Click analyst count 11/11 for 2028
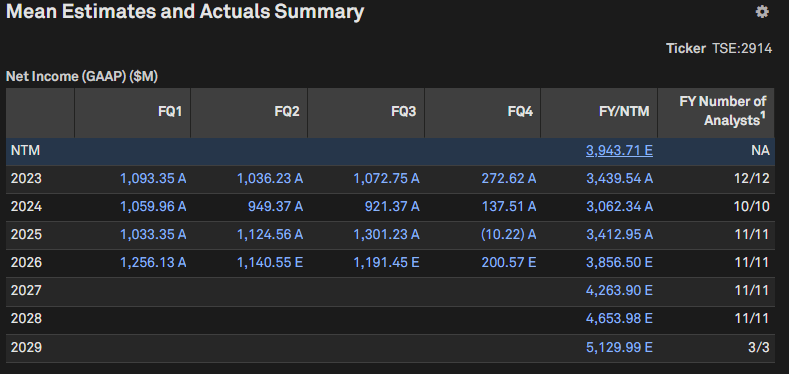Image resolution: width=789 pixels, height=374 pixels. (x=752, y=319)
